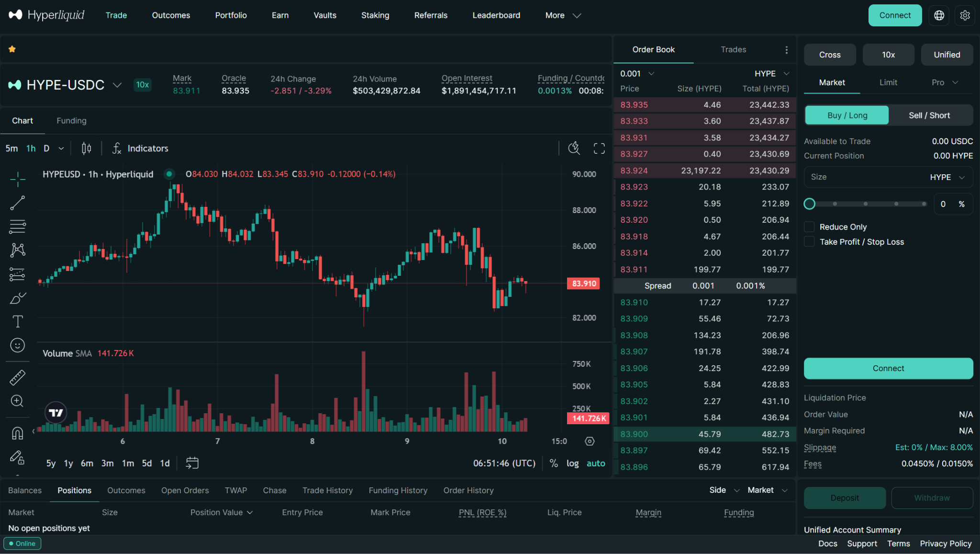Switch to the Trades tab

click(733, 49)
